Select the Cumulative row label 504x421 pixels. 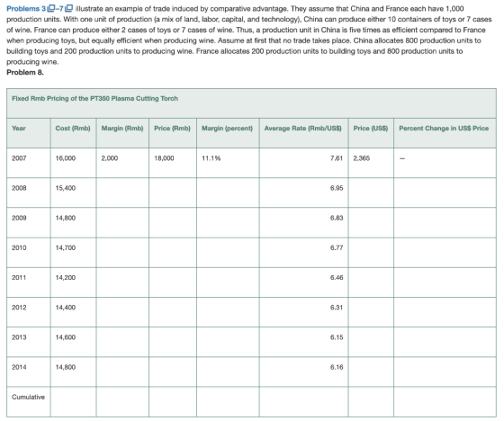(28, 397)
